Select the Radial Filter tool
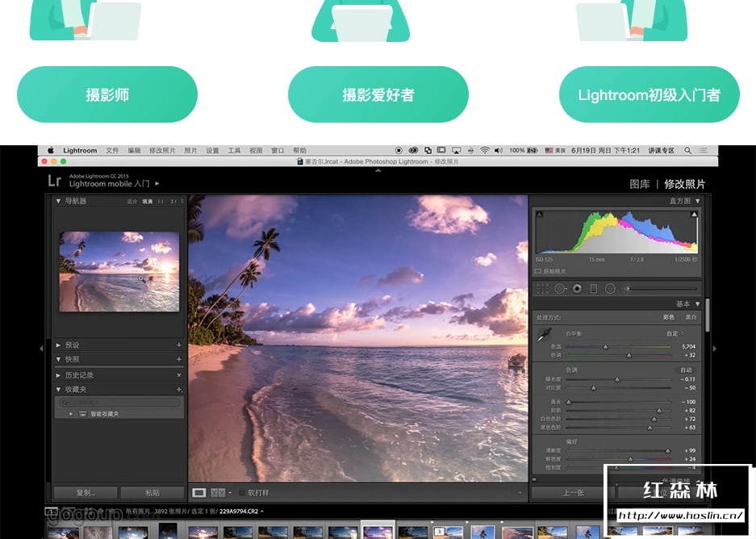Viewport: 756px width, 539px height. [x=610, y=289]
